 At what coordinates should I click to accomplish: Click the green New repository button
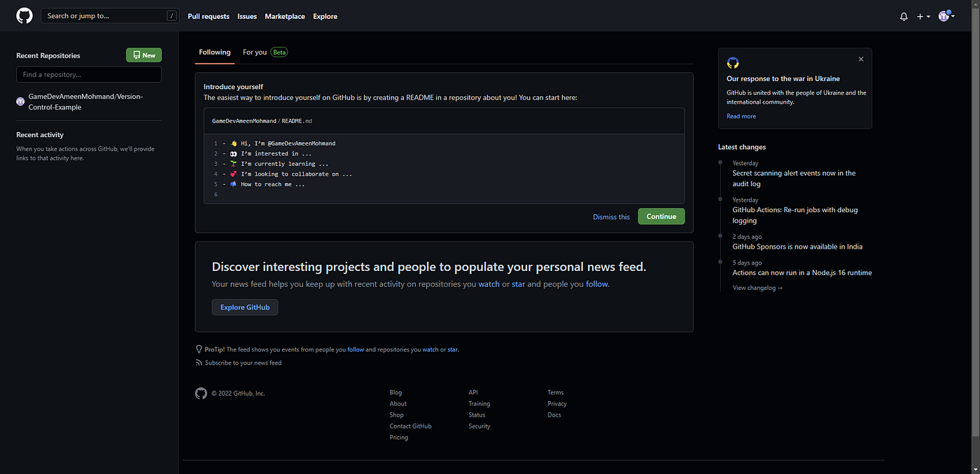[x=143, y=55]
